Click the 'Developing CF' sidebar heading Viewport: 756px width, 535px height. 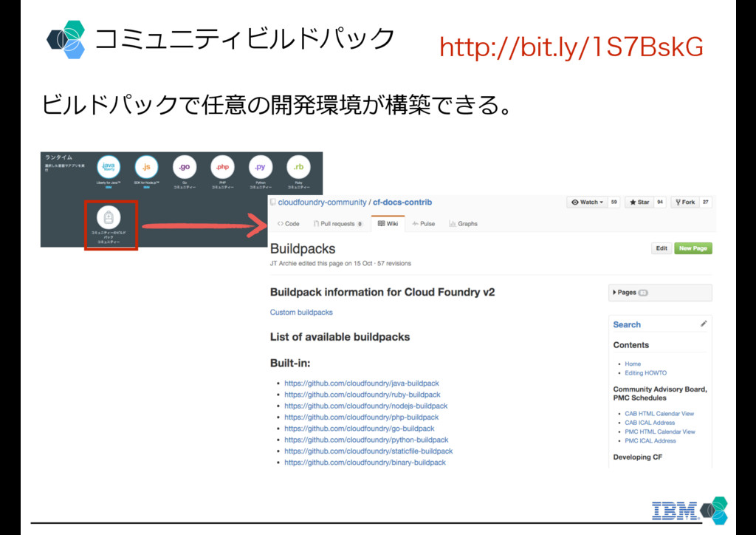click(637, 457)
